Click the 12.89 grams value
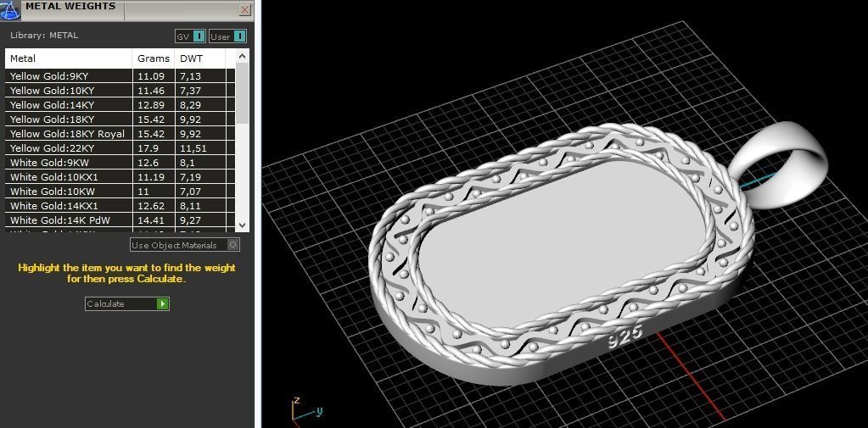This screenshot has height=428, width=868. pyautogui.click(x=150, y=105)
